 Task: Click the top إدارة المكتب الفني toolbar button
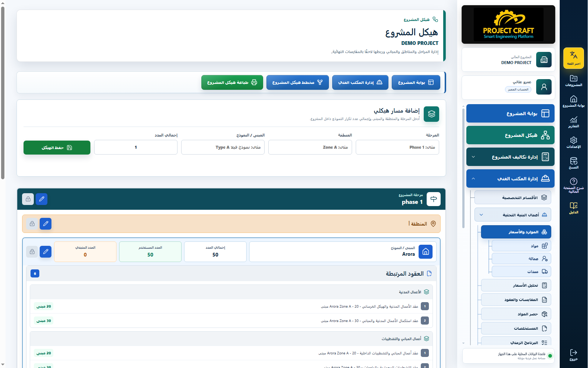(x=360, y=82)
